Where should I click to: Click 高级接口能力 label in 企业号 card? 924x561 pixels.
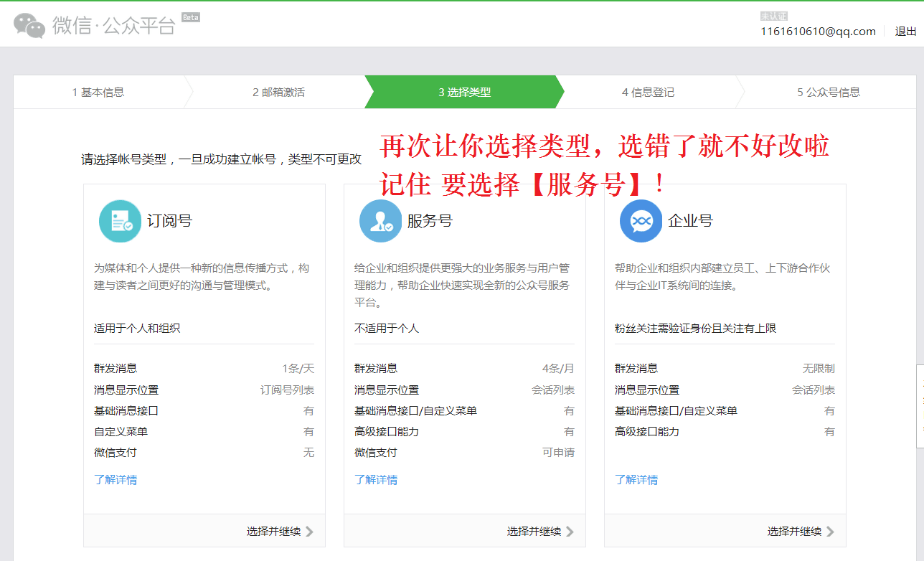(647, 432)
